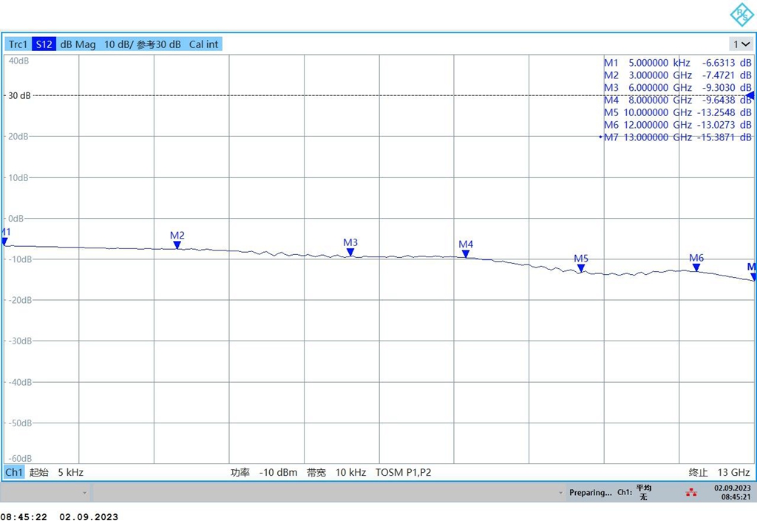This screenshot has width=757, height=532.
Task: Select the Trc1 trace label
Action: 18,44
